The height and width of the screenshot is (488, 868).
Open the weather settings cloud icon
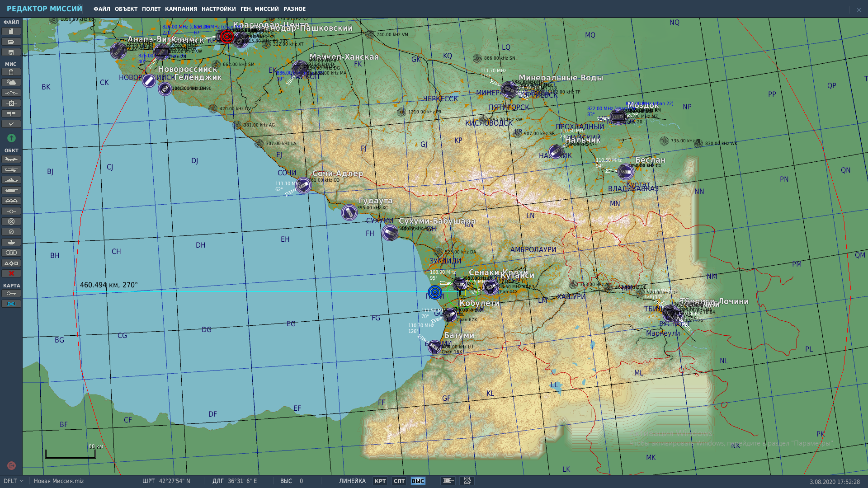(11, 82)
